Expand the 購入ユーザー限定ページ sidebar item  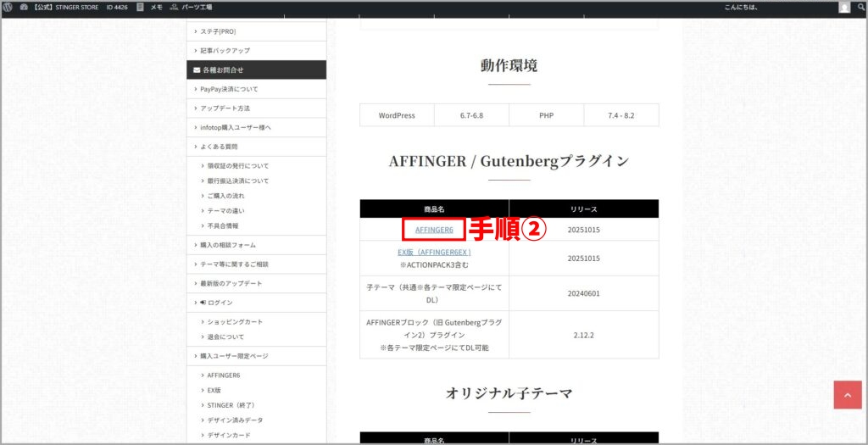click(233, 356)
